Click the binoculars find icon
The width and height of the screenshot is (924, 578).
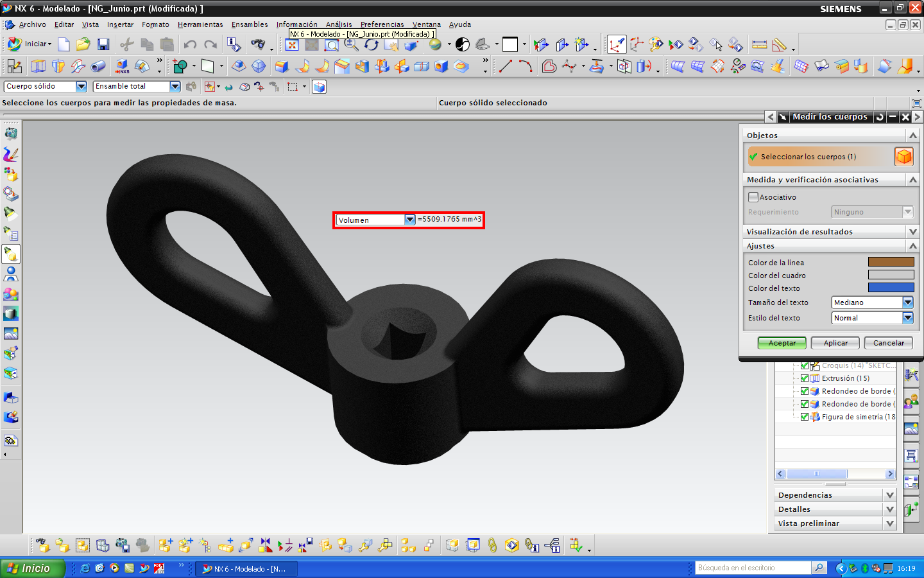point(258,44)
